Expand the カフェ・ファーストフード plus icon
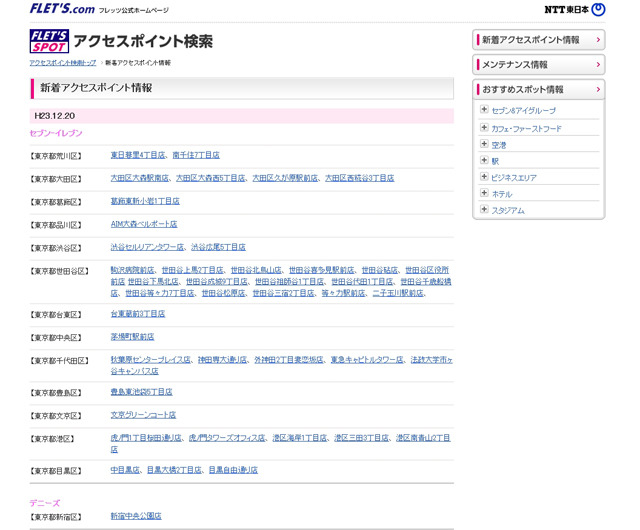This screenshot has height=530, width=640. [484, 127]
